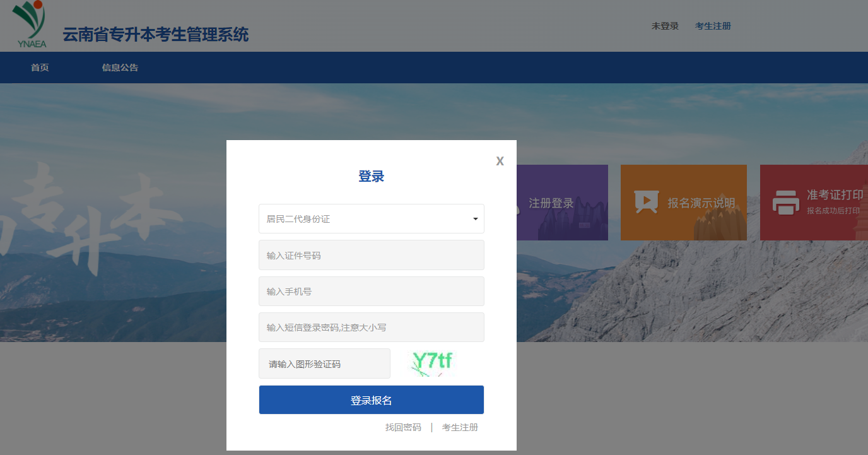
Task: Switch to the 首页 menu
Action: [38, 67]
